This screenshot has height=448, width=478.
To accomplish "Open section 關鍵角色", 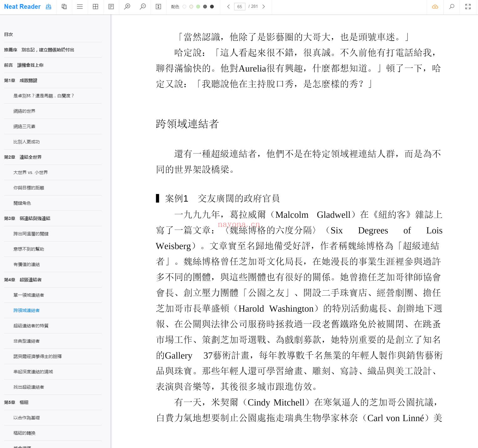I will pyautogui.click(x=22, y=203).
